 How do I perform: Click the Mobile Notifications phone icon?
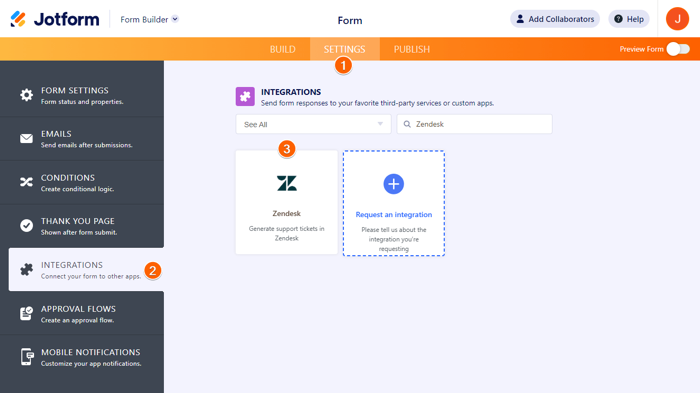point(27,357)
